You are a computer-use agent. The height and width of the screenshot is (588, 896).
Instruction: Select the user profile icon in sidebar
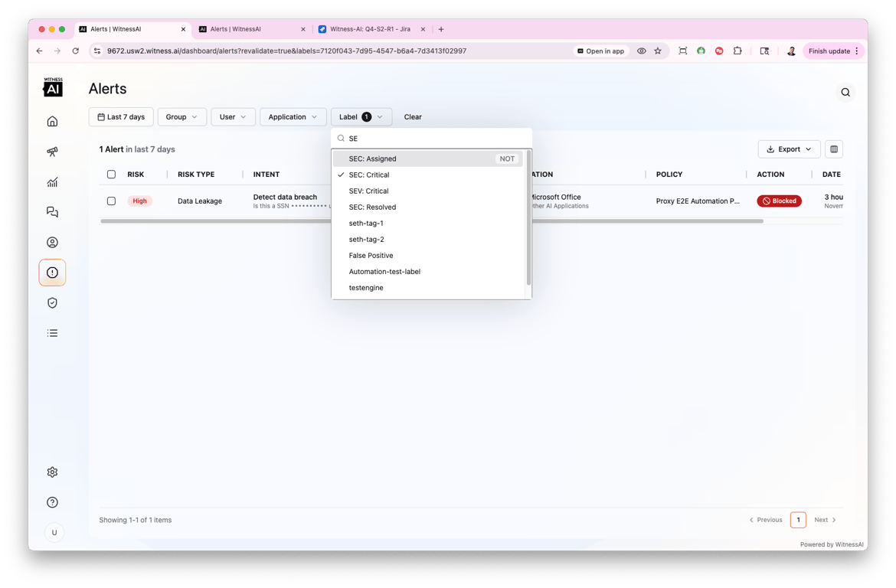[x=52, y=242]
